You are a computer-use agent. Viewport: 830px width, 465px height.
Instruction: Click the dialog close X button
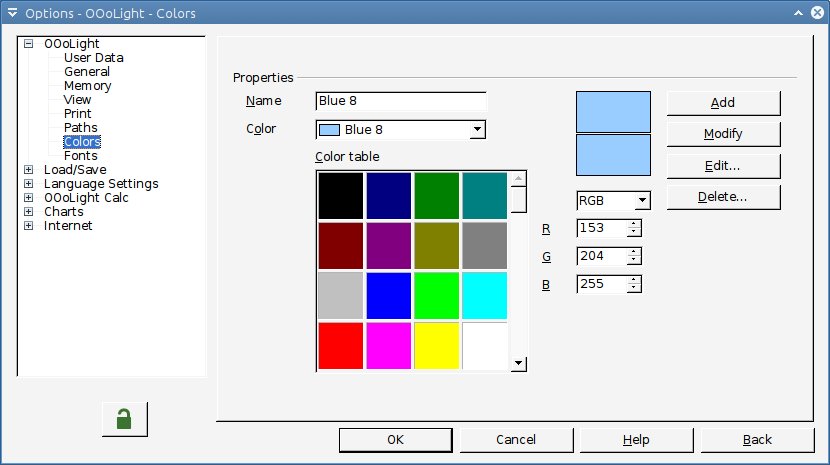tap(817, 13)
